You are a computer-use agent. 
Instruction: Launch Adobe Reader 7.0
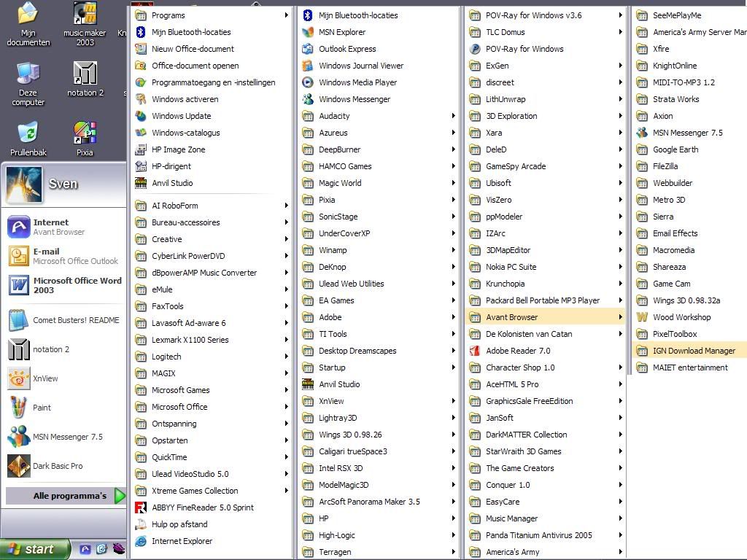click(545, 351)
